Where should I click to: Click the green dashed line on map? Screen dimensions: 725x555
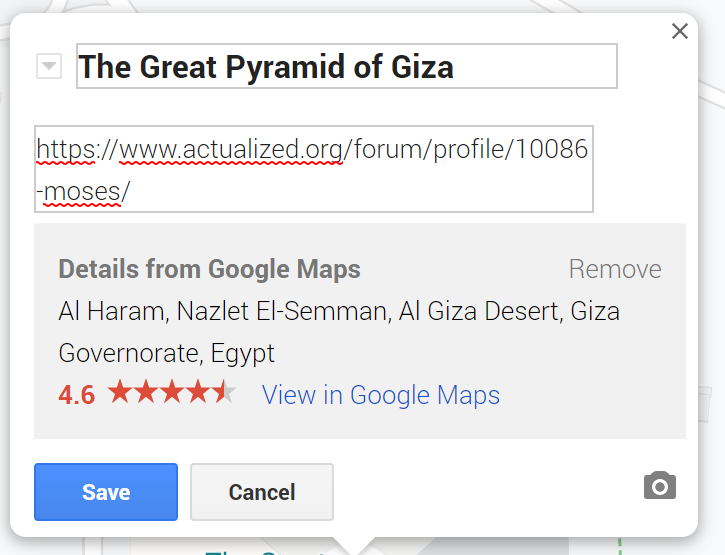pyautogui.click(x=620, y=546)
